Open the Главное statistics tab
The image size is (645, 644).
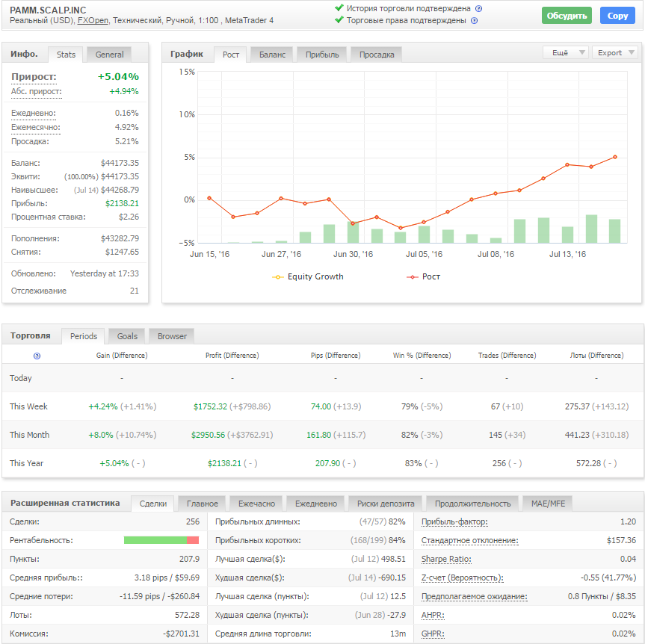click(x=203, y=504)
